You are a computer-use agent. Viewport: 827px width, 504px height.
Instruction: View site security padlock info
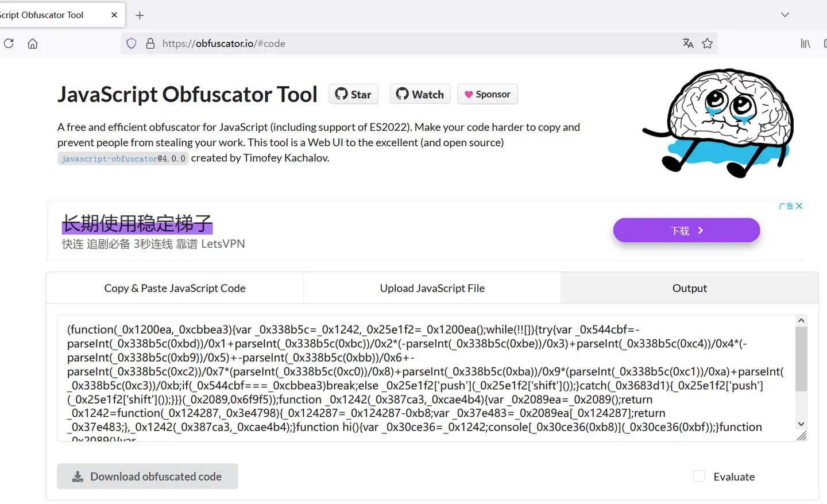(x=150, y=44)
